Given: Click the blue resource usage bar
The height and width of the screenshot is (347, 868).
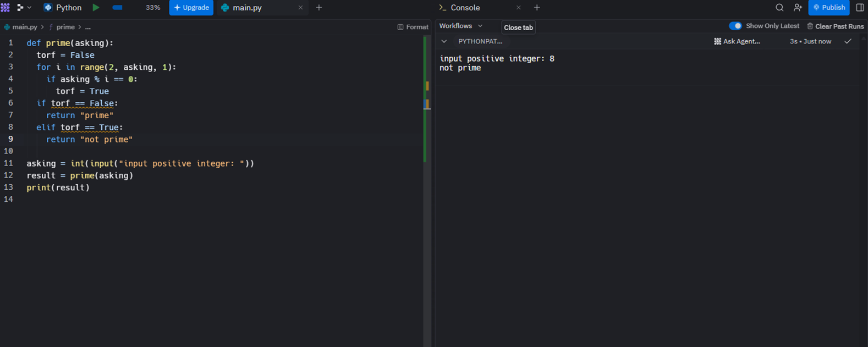Looking at the screenshot, I should tap(117, 8).
